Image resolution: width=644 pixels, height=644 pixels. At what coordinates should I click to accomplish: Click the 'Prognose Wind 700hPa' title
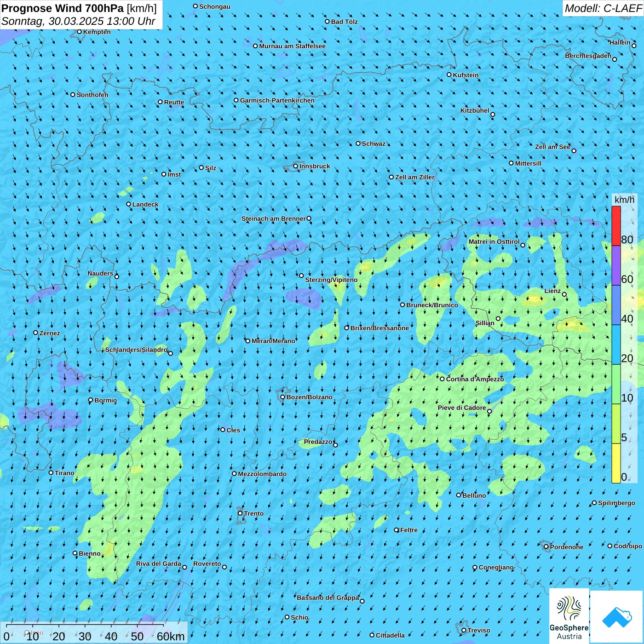[x=63, y=8]
